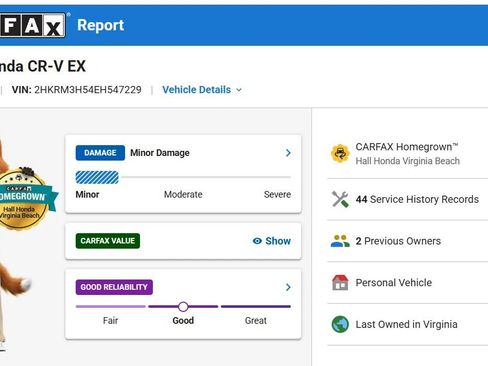
Task: Click the CARFAX logo in header
Action: (x=33, y=25)
